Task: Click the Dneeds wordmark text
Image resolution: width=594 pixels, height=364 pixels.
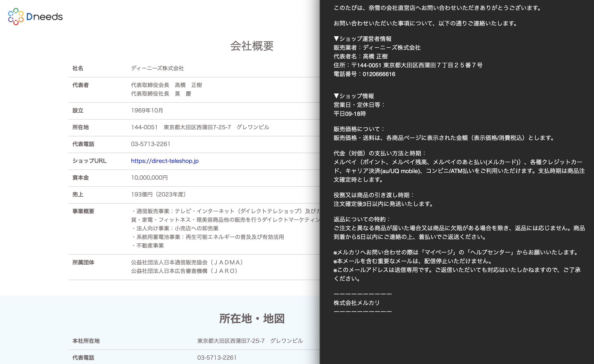Action: tap(44, 17)
